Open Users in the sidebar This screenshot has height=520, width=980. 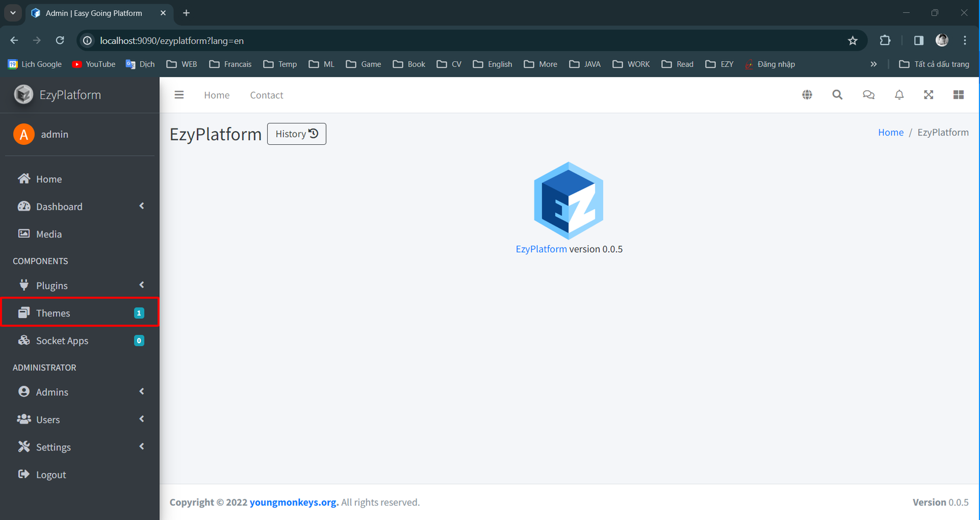tap(80, 420)
